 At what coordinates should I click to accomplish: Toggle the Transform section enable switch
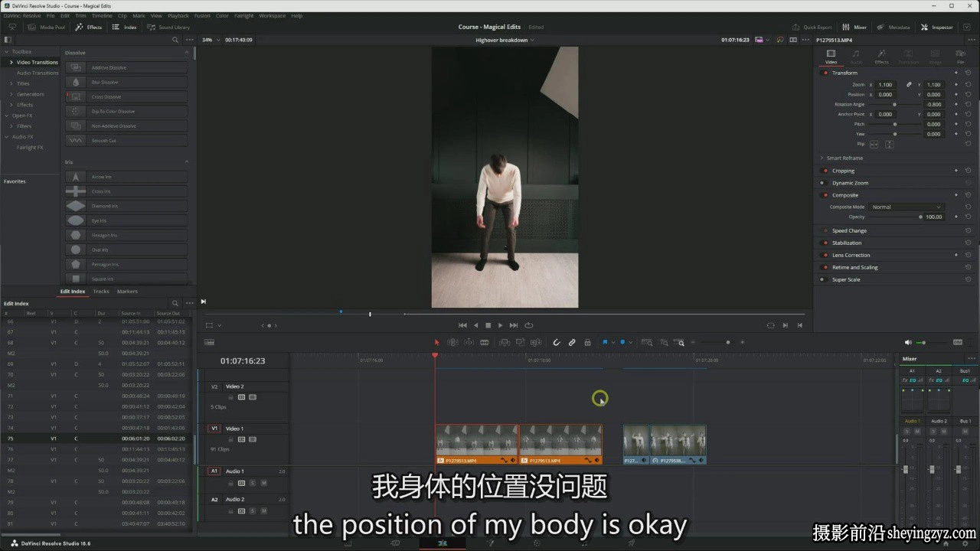click(825, 73)
